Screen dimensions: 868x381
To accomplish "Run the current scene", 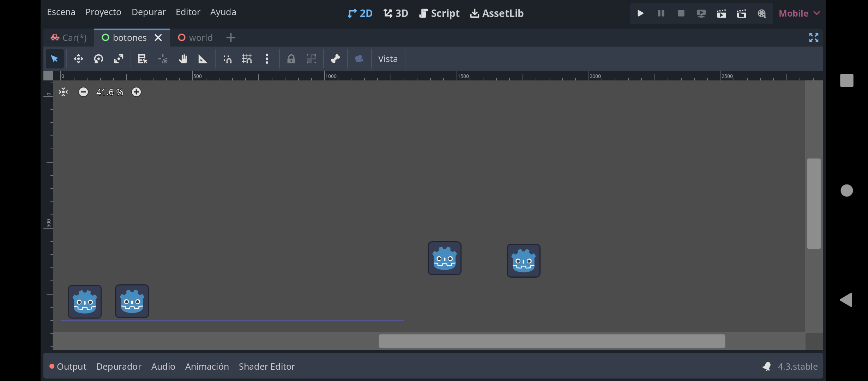I will pos(721,13).
